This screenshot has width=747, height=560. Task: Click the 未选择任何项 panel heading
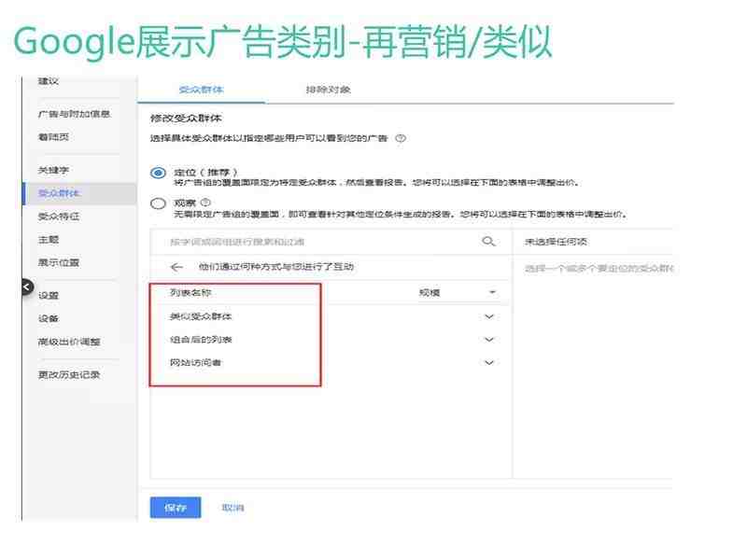click(556, 242)
